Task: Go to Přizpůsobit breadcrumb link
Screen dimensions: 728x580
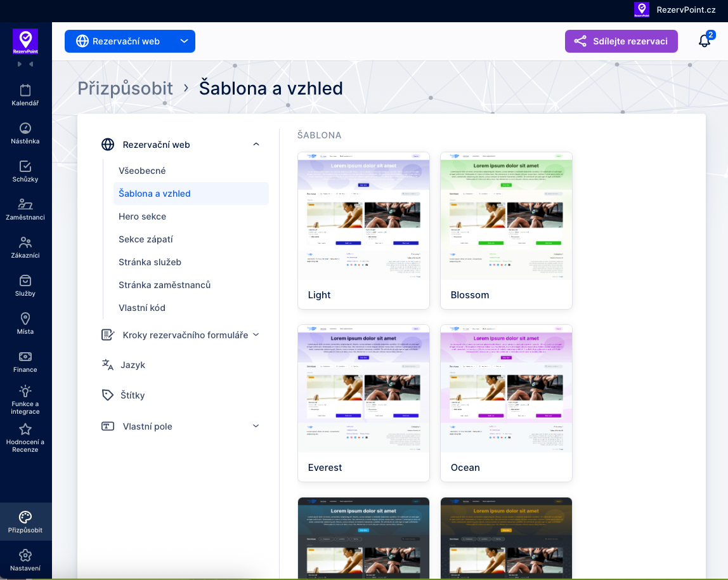Action: tap(125, 88)
